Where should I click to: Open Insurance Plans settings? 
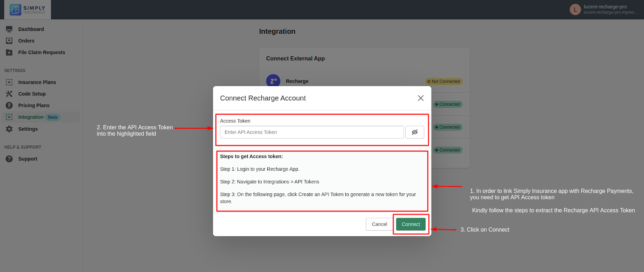(37, 82)
